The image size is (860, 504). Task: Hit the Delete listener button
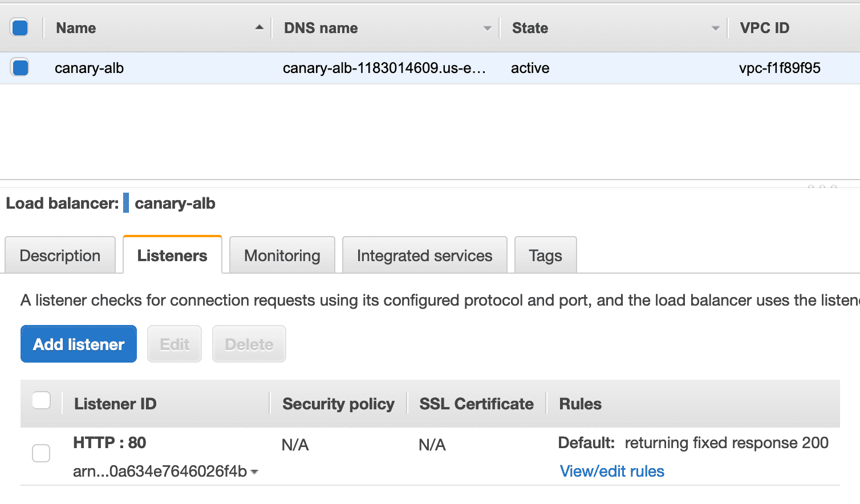[249, 344]
